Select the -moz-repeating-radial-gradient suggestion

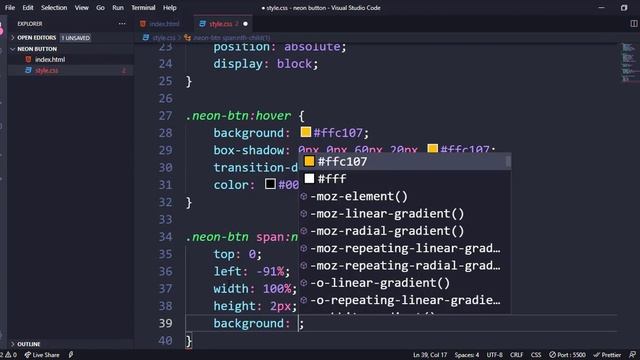[x=404, y=266]
